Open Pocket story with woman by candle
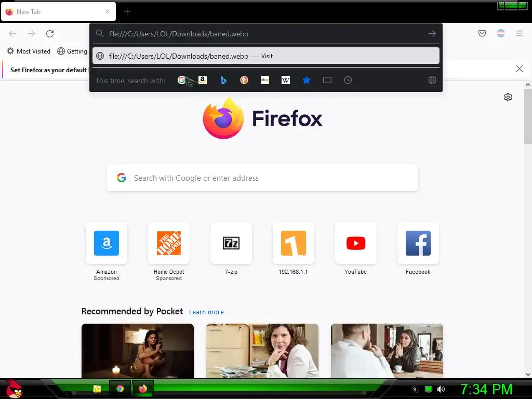The image size is (532, 399). pos(137,351)
